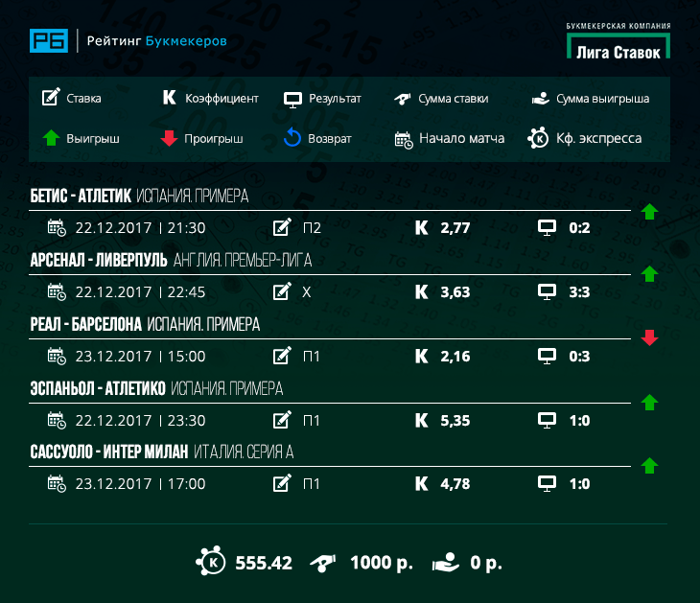Click monitor icon beside result 0:3

(x=547, y=357)
